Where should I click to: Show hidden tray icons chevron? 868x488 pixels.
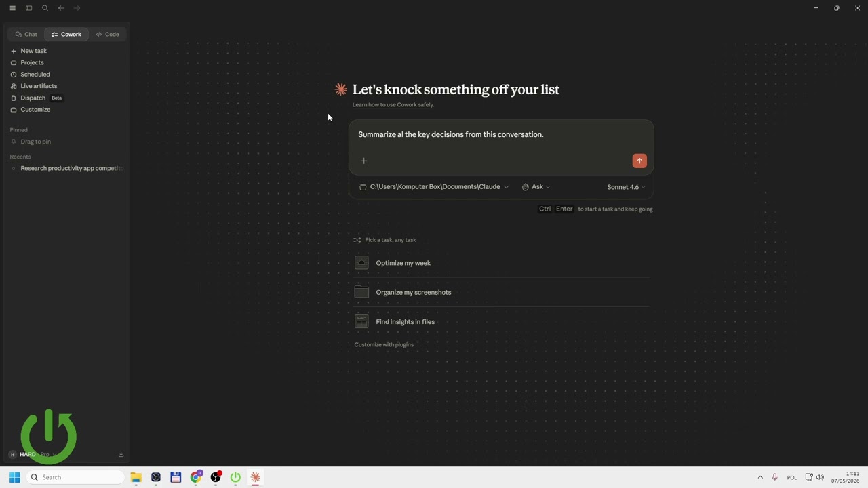point(760,477)
